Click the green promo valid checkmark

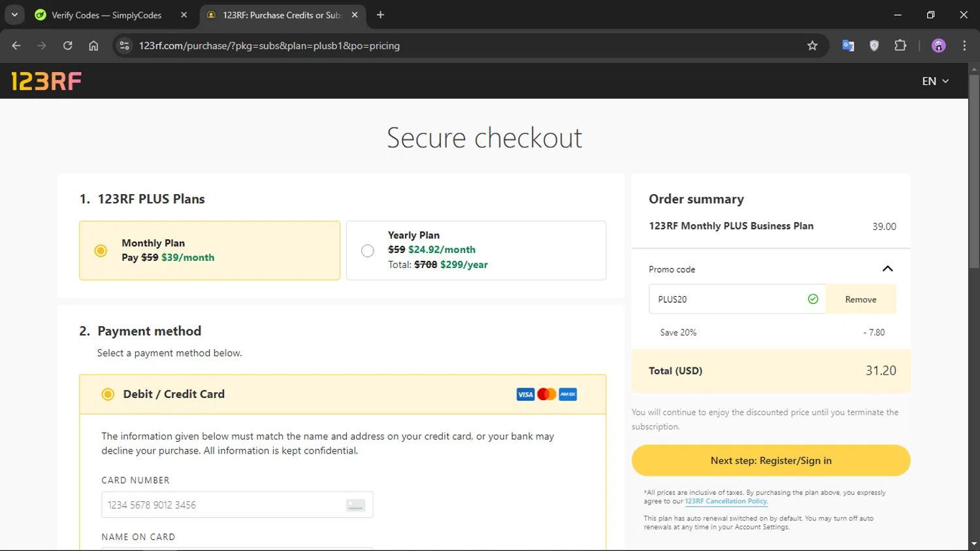(x=813, y=299)
